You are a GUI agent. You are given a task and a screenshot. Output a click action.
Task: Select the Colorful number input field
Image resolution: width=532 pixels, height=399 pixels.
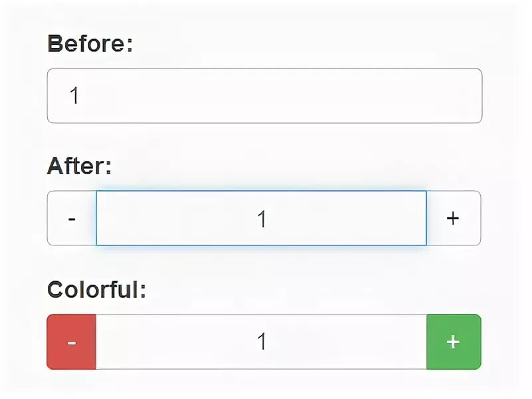(261, 342)
